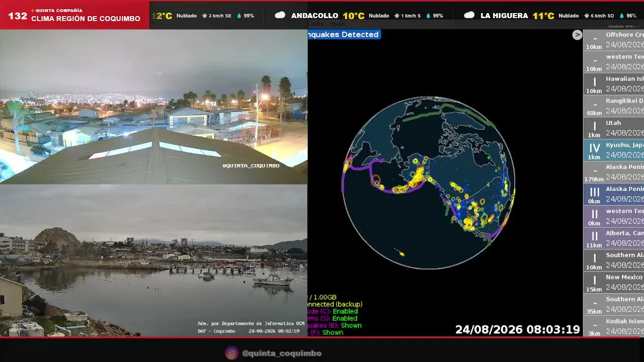Open the New Mexico earthquake entry
Viewport: 644px width, 362px height.
(614, 283)
